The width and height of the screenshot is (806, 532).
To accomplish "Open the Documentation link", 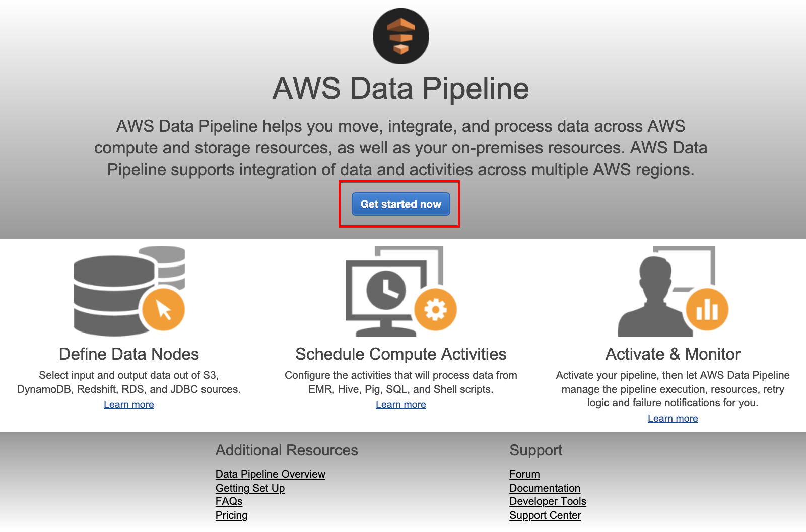I will pos(545,488).
